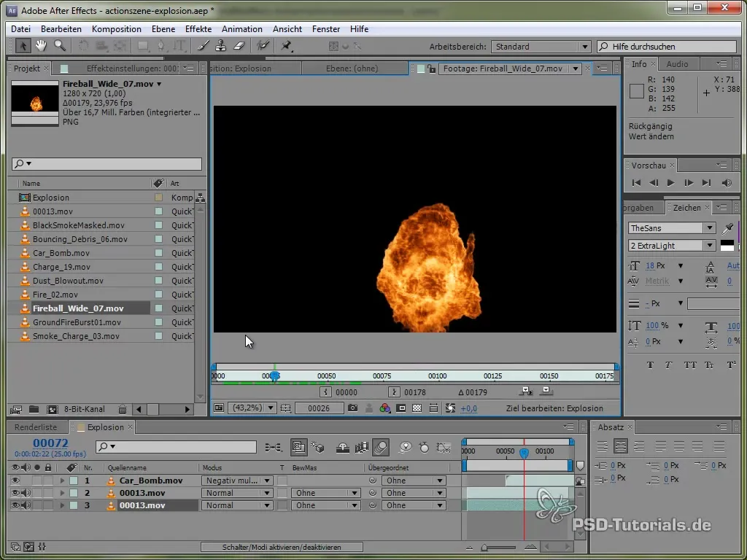Screen dimensions: 747x560
Task: Hide the Car_Bomb.mov layer eye
Action: point(15,481)
